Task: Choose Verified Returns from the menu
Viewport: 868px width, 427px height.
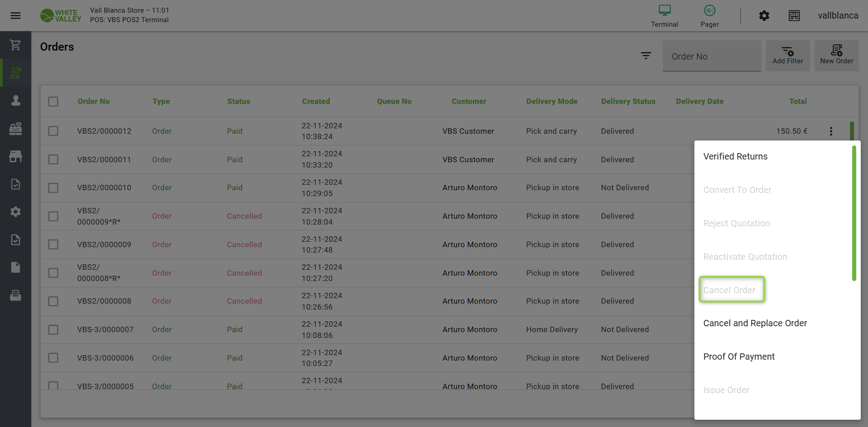Action: tap(735, 156)
